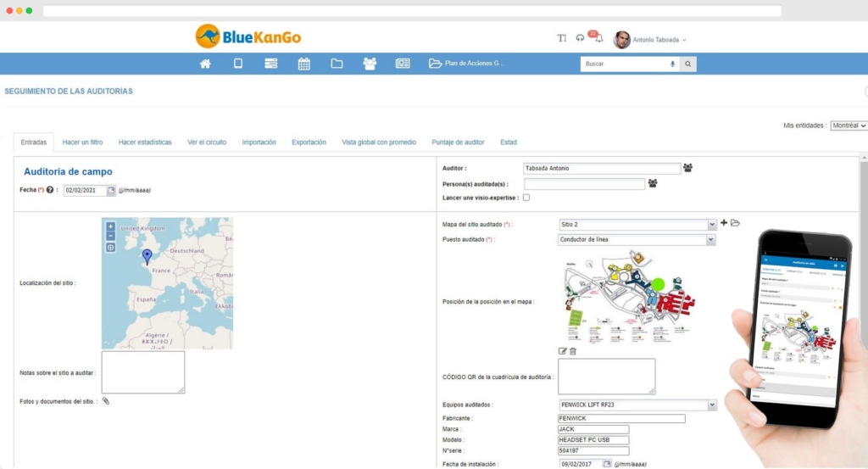Zoom in on the location map
The height and width of the screenshot is (469, 868).
coord(111,226)
